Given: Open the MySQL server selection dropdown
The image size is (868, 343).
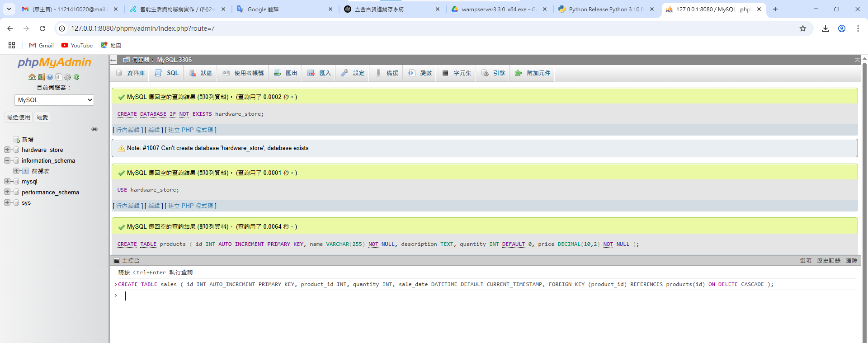Looking at the screenshot, I should (x=54, y=100).
